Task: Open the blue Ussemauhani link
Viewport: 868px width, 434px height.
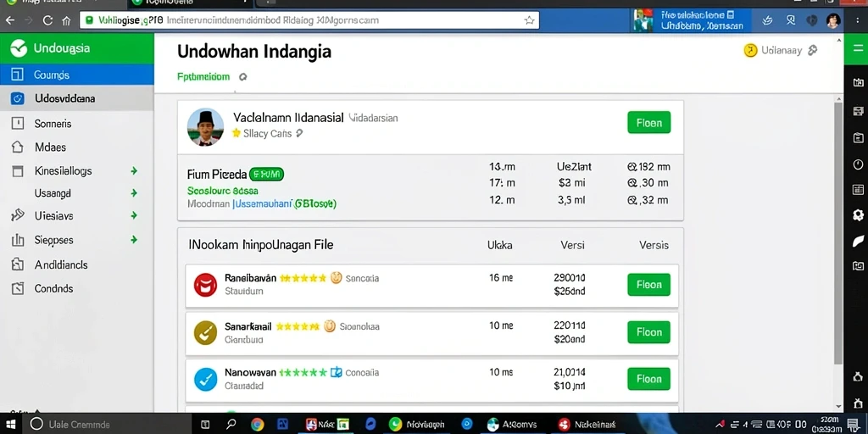Action: coord(262,203)
